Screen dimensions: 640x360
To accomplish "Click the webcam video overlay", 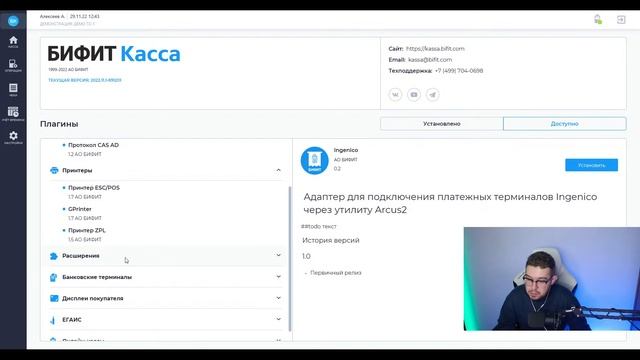I will tap(552, 279).
